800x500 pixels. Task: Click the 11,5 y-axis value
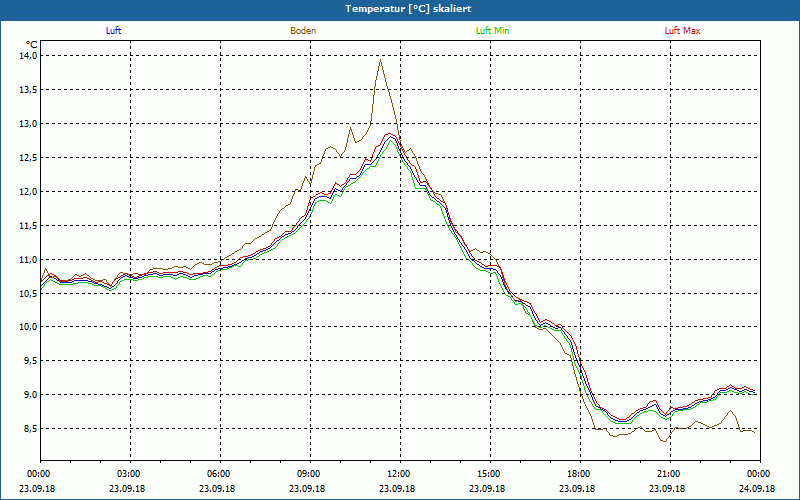click(x=29, y=226)
